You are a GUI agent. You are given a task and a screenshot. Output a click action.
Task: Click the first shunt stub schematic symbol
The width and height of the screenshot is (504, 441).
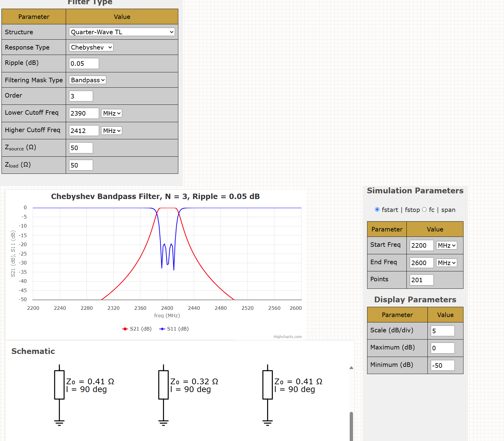(59, 385)
